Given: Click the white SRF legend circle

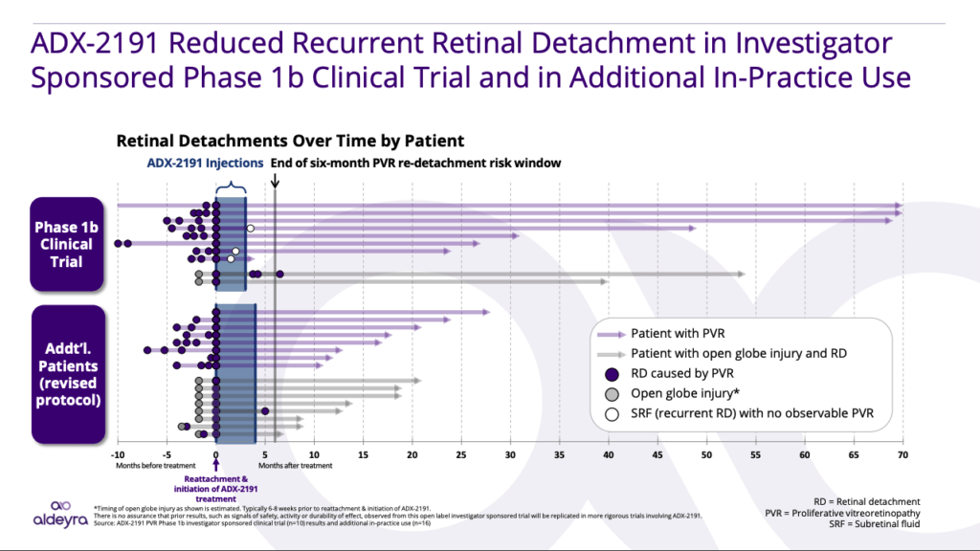Looking at the screenshot, I should [x=612, y=414].
